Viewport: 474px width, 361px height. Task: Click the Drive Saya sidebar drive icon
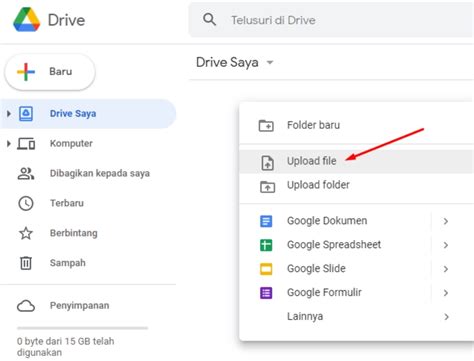pyautogui.click(x=26, y=114)
